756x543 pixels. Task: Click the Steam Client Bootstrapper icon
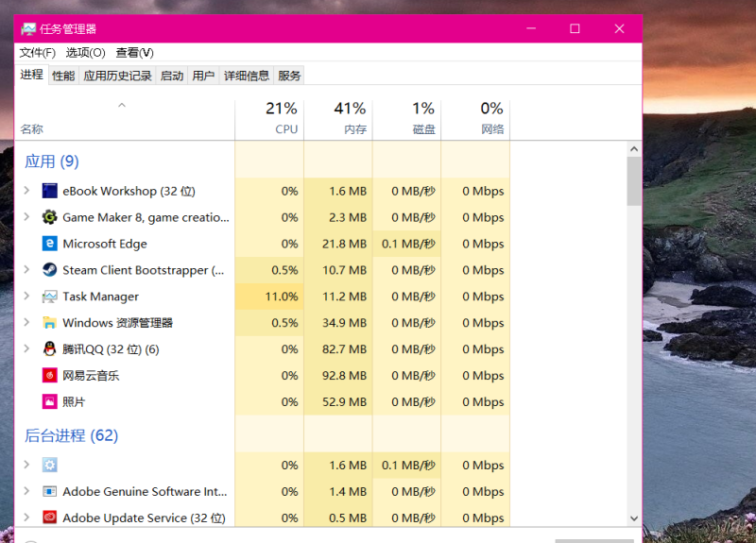[x=50, y=270]
